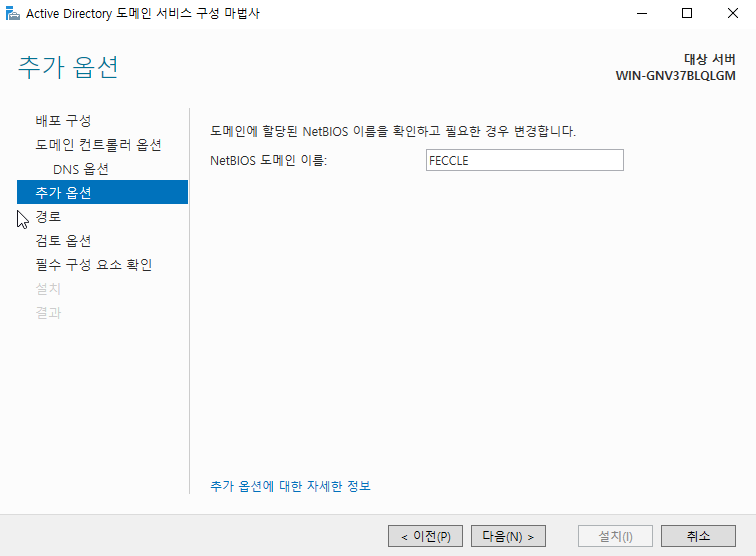Click the NetBIOS domain name field
This screenshot has height=556, width=756.
525,160
